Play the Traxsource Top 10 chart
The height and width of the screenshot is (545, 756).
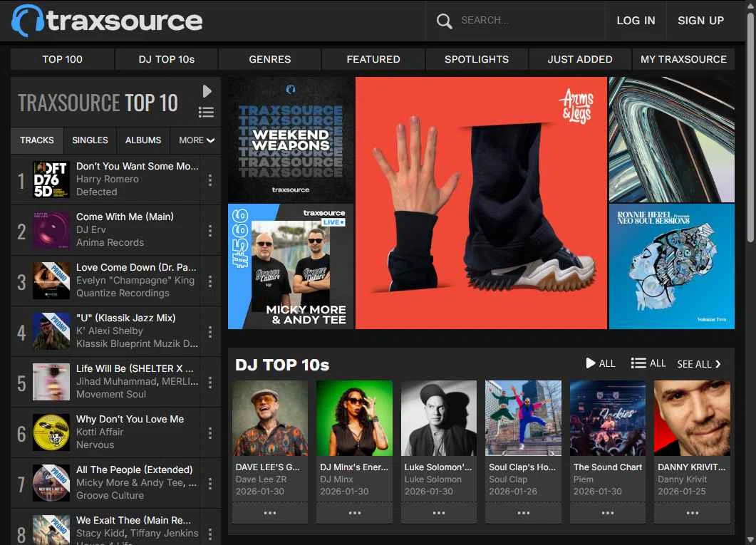pyautogui.click(x=207, y=90)
